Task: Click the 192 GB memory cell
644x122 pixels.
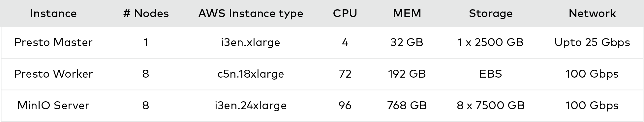Action: coord(407,74)
